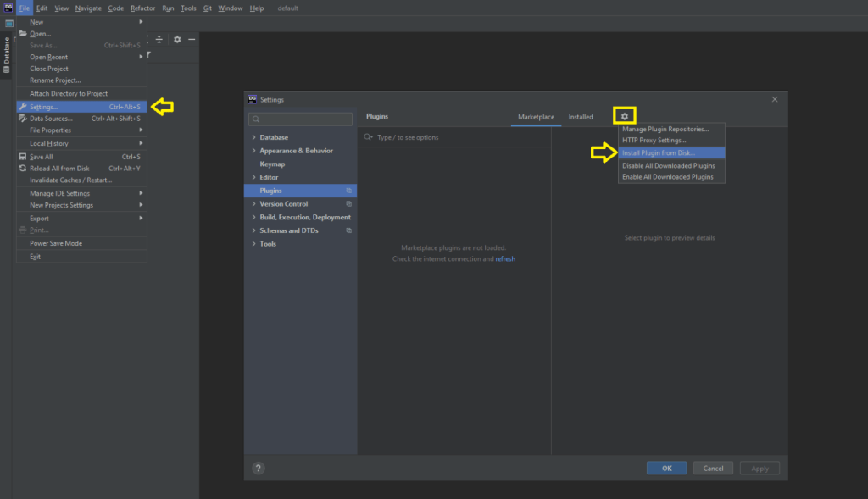Open the Database tool window from left sidebar
The image size is (868, 499).
[5, 54]
